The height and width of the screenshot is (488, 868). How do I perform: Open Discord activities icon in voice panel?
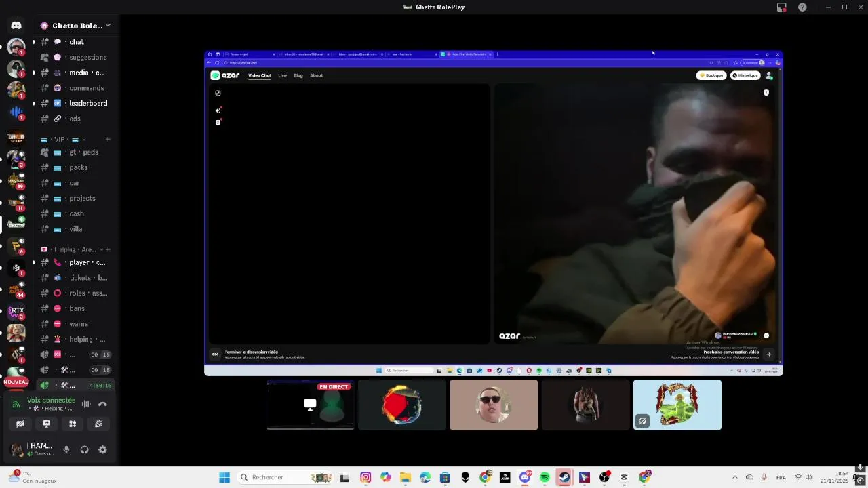pos(73,424)
